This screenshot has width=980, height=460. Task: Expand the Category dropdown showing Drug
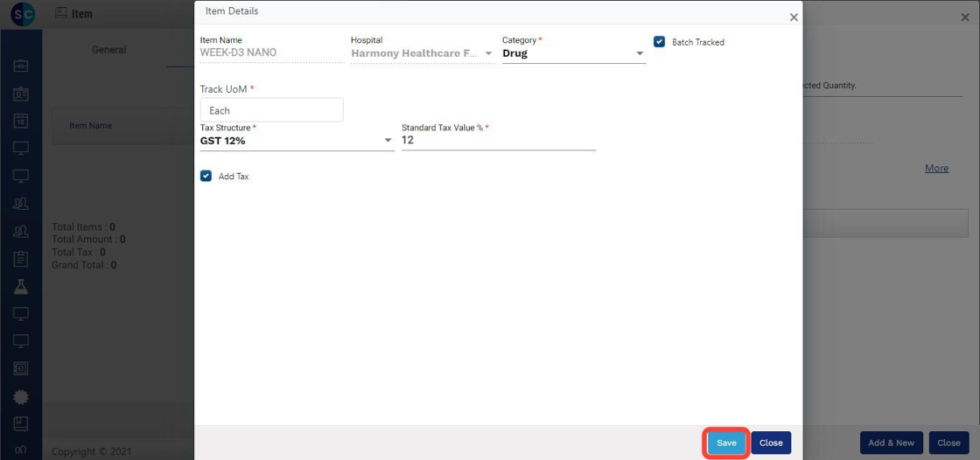pos(573,53)
